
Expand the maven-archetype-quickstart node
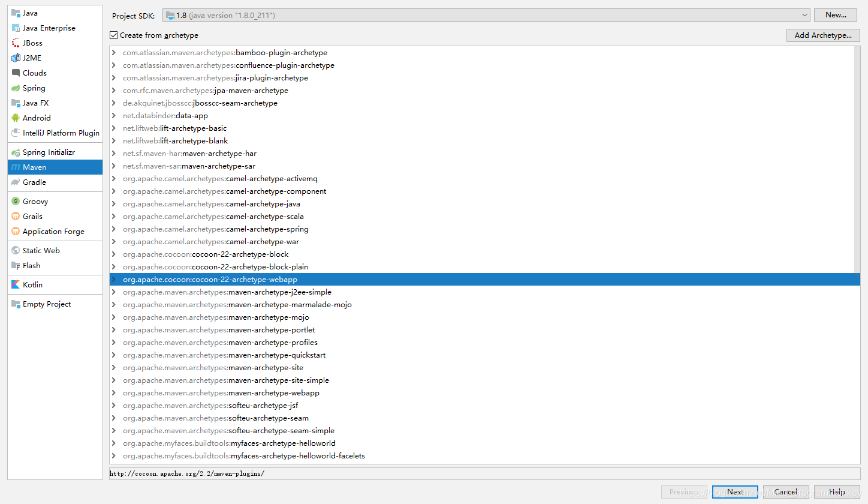113,355
